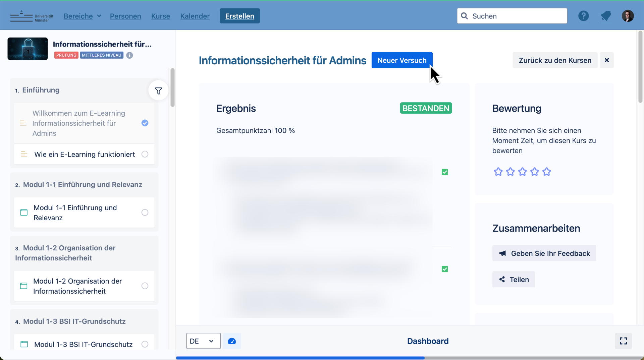Rate the course five stars
Screen dimensions: 644x360
tap(546, 172)
